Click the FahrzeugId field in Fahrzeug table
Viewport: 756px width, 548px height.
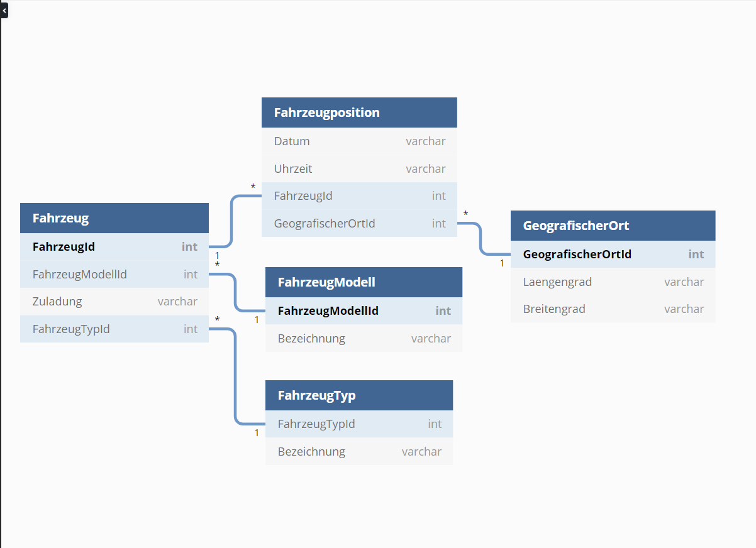click(114, 246)
